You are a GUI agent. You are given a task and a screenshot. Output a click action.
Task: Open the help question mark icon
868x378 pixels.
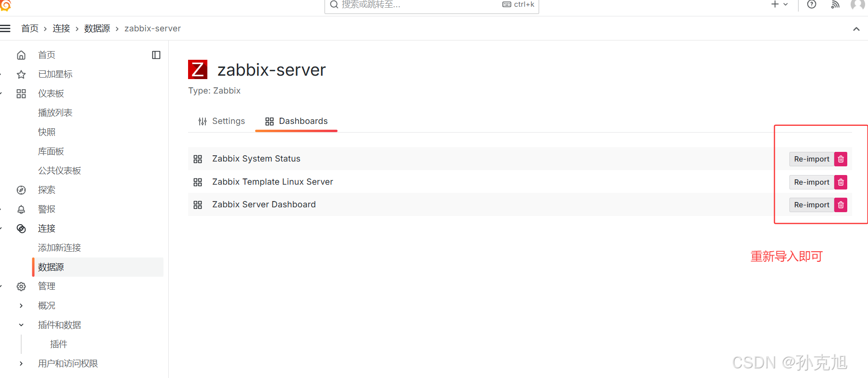(812, 4)
